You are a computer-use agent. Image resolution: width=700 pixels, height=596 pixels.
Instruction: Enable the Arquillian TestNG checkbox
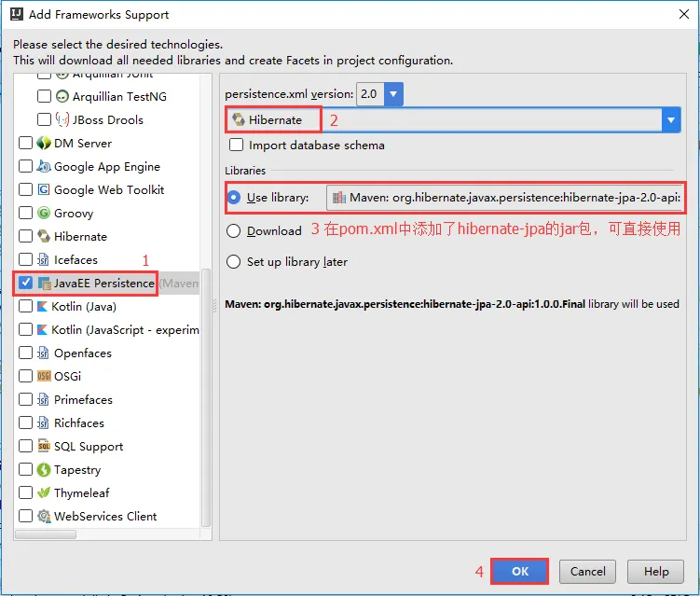coord(44,96)
